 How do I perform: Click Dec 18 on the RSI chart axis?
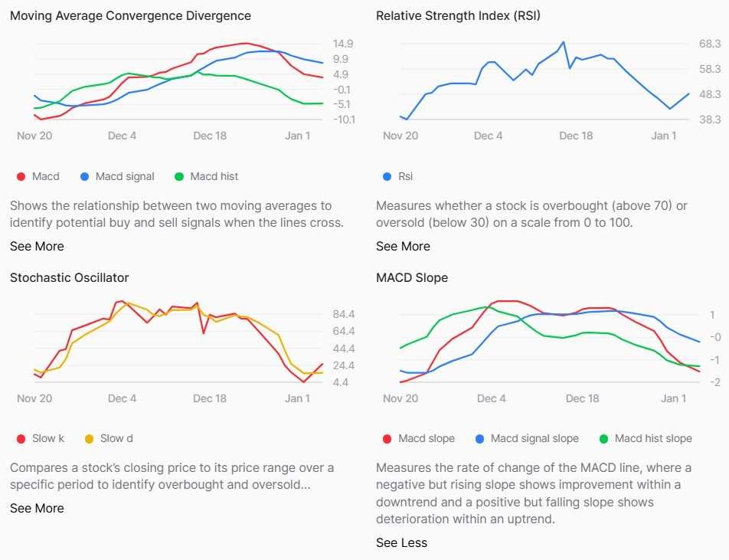tap(576, 136)
